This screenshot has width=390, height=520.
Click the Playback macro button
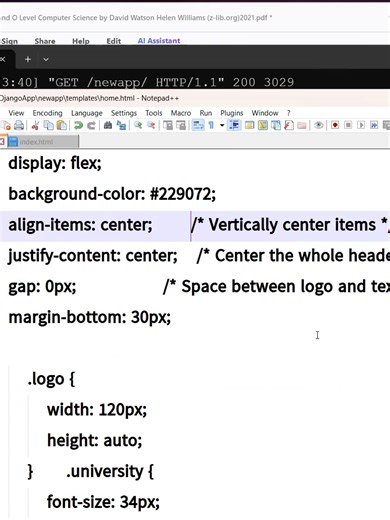tap(361, 125)
